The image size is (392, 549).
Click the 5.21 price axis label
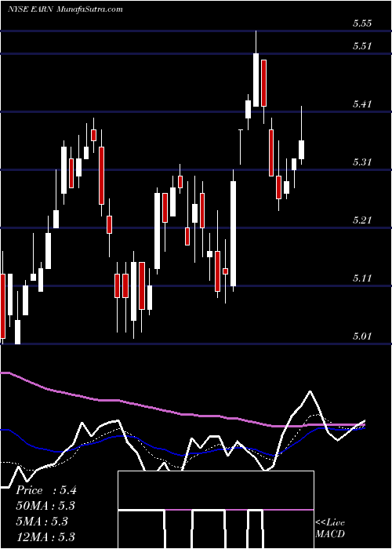point(361,220)
